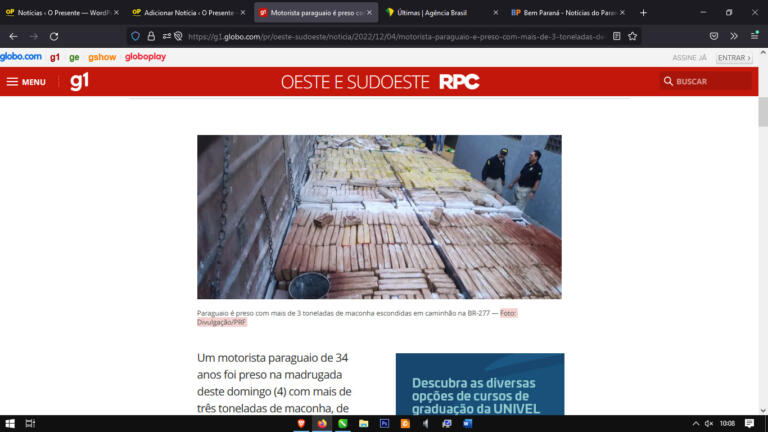Open the tracking protection shield icon

tap(136, 36)
